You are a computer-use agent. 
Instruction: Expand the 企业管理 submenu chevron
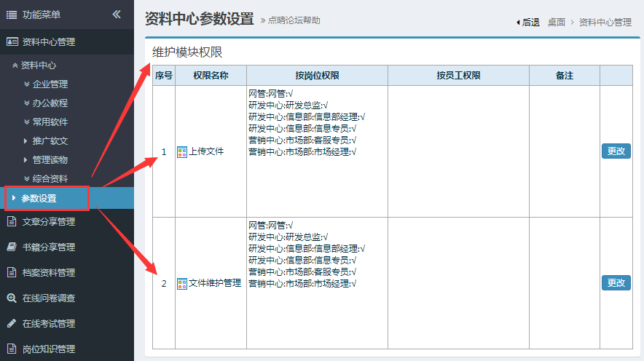[26, 84]
